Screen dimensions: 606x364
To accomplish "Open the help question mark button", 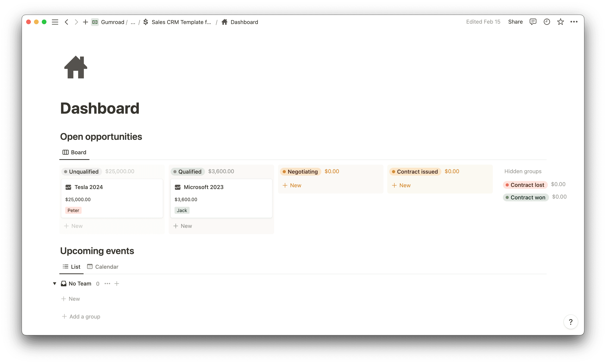I will click(x=571, y=322).
